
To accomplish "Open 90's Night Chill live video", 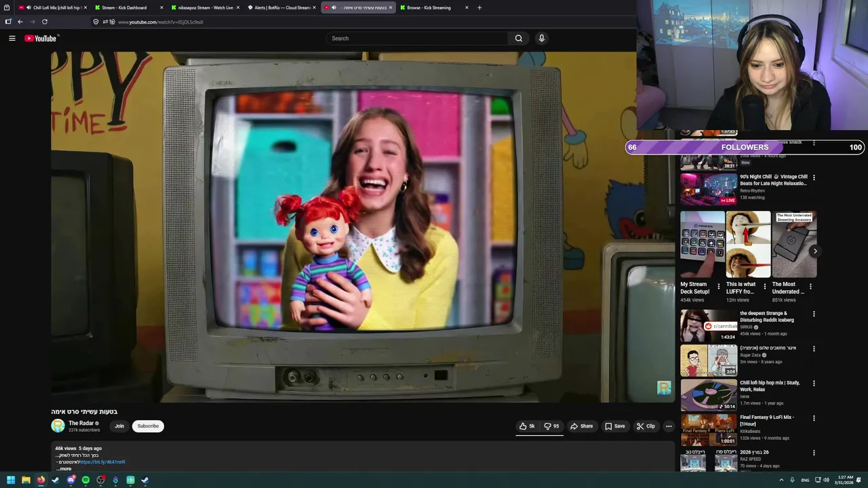I will click(x=709, y=188).
